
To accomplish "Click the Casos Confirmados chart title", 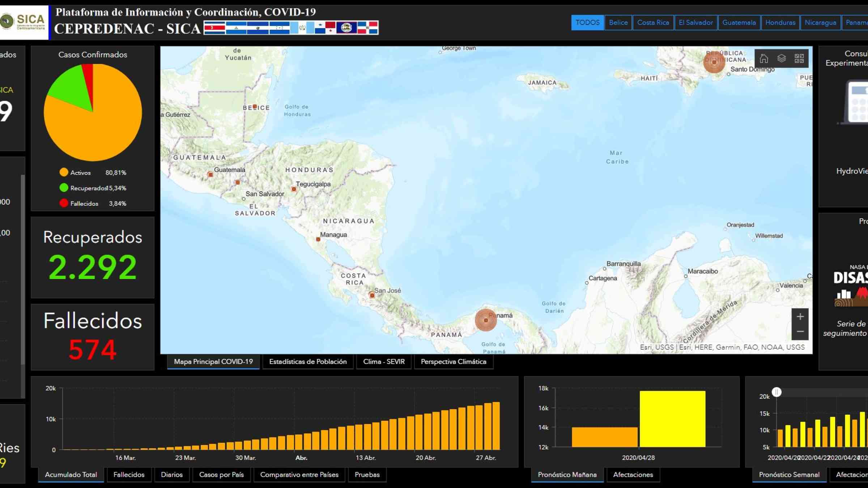I will click(x=93, y=55).
